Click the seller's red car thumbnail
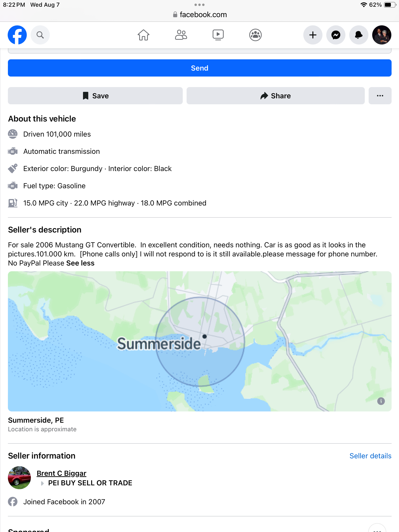Viewport: 399px width, 532px height. (19, 478)
